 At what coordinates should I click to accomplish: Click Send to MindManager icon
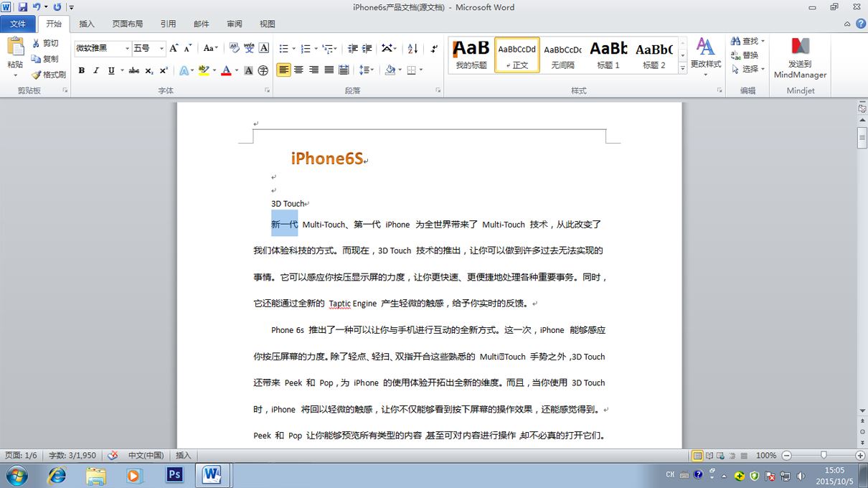[800, 57]
